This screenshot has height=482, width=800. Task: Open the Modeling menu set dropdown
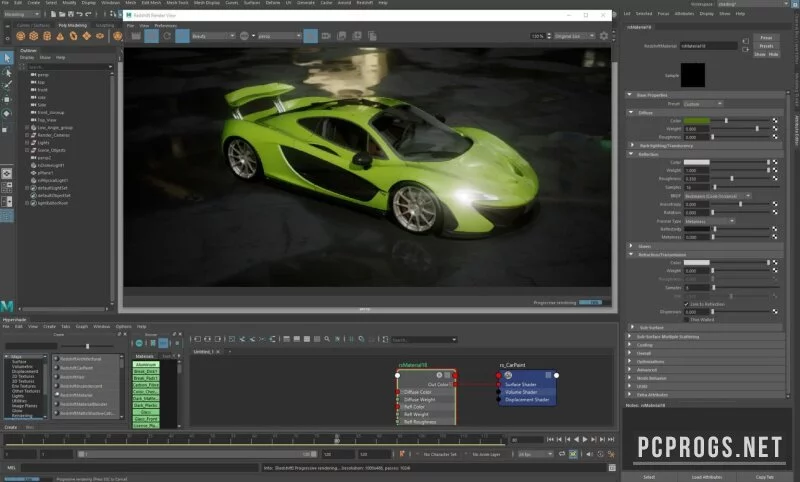(21, 14)
